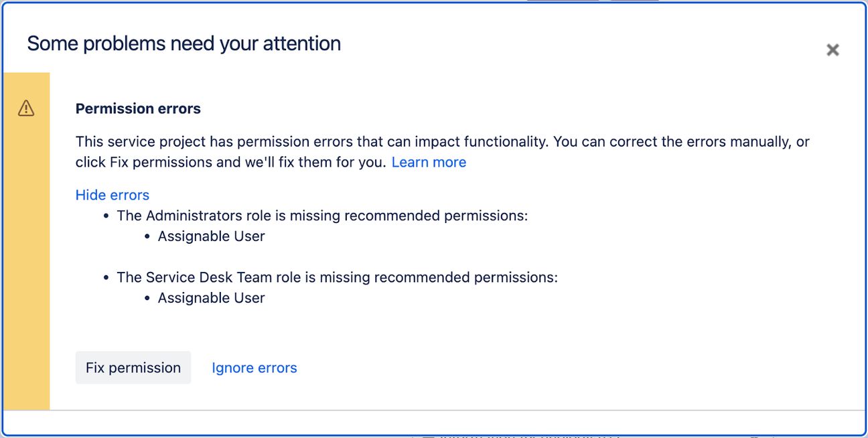Collapse the list via Hide errors
This screenshot has height=438, width=868.
click(x=113, y=195)
